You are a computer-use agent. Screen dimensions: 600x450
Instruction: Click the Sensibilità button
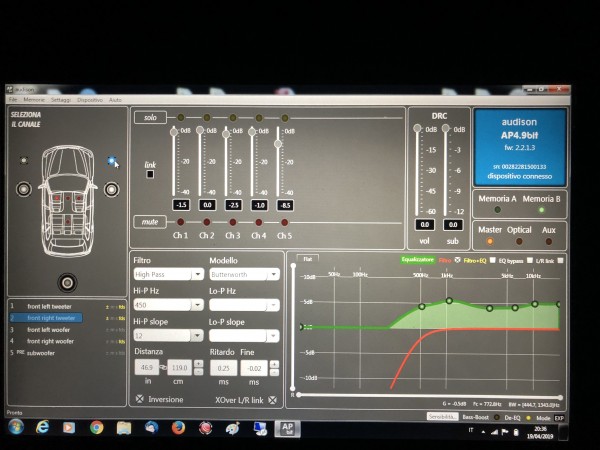click(x=442, y=416)
